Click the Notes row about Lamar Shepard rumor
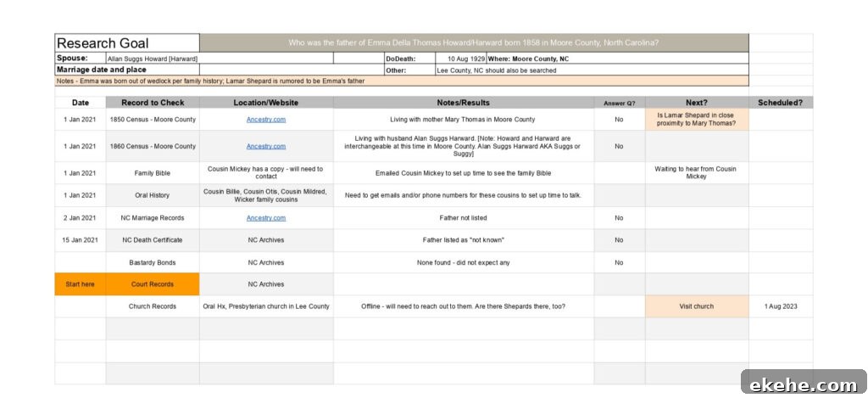This screenshot has height=398, width=868. click(401, 81)
